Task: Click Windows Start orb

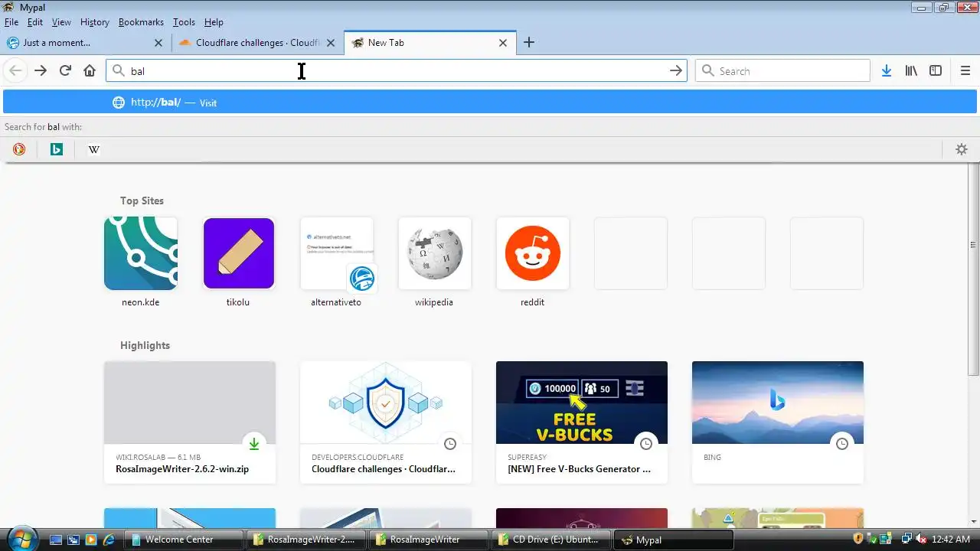Action: (22, 538)
